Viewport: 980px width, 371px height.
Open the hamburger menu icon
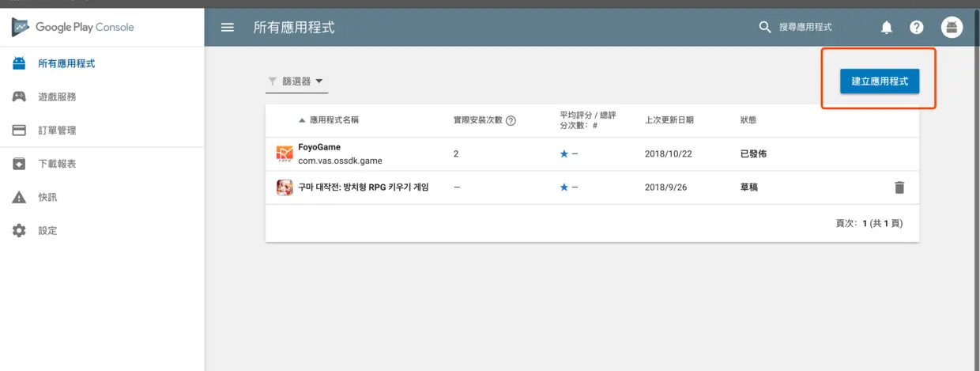pos(228,27)
